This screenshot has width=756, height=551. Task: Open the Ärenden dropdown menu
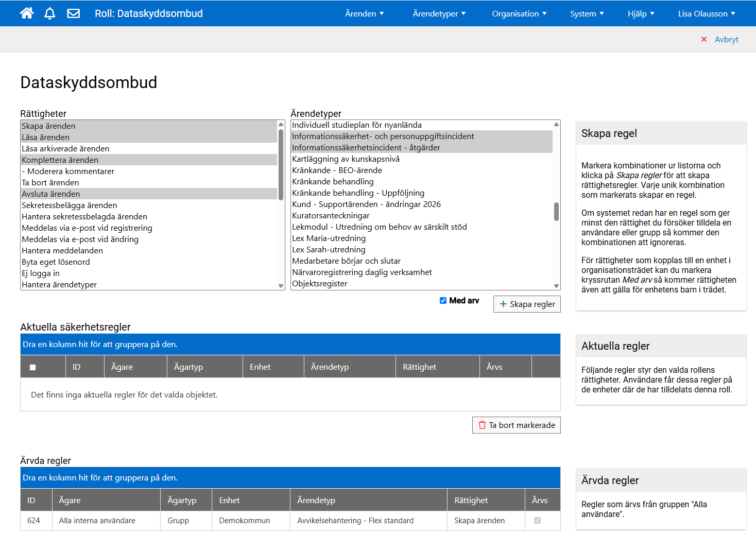click(365, 13)
